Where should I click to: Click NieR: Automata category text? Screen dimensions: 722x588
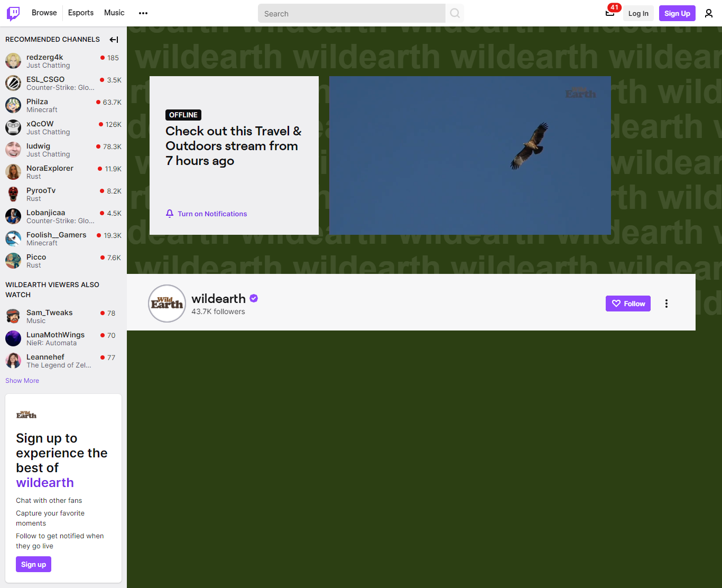(51, 343)
